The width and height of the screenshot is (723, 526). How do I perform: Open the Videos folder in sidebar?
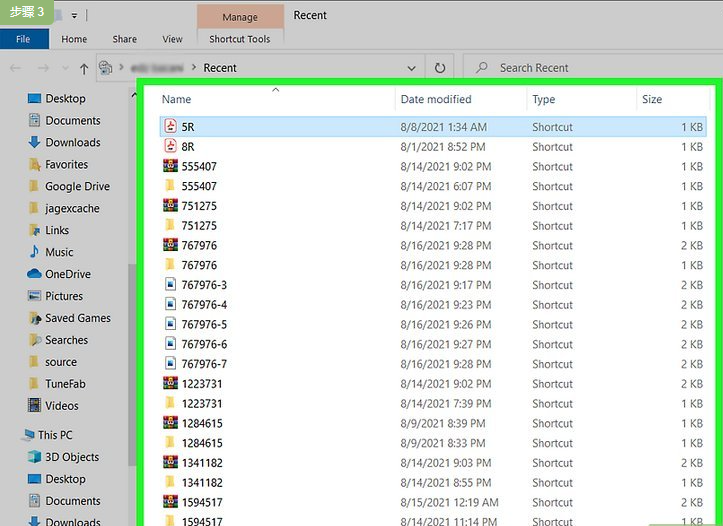click(x=53, y=406)
